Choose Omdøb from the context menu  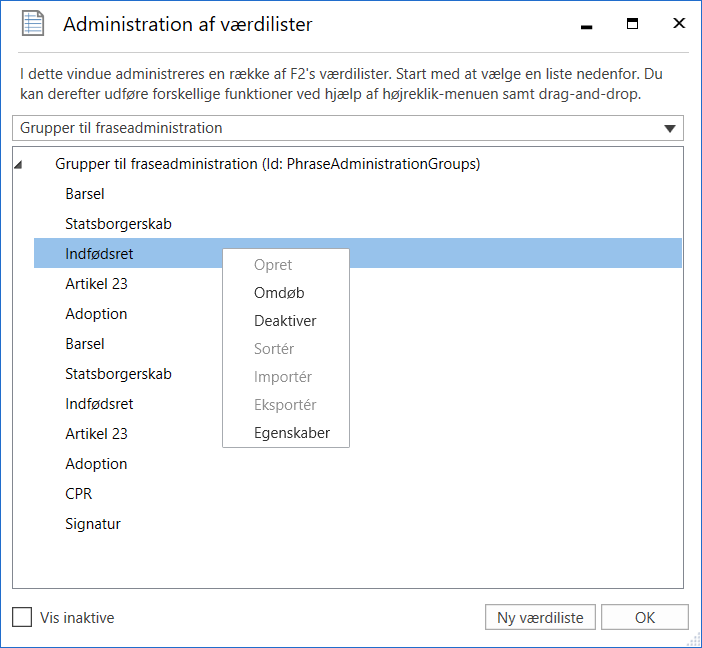pyautogui.click(x=279, y=293)
